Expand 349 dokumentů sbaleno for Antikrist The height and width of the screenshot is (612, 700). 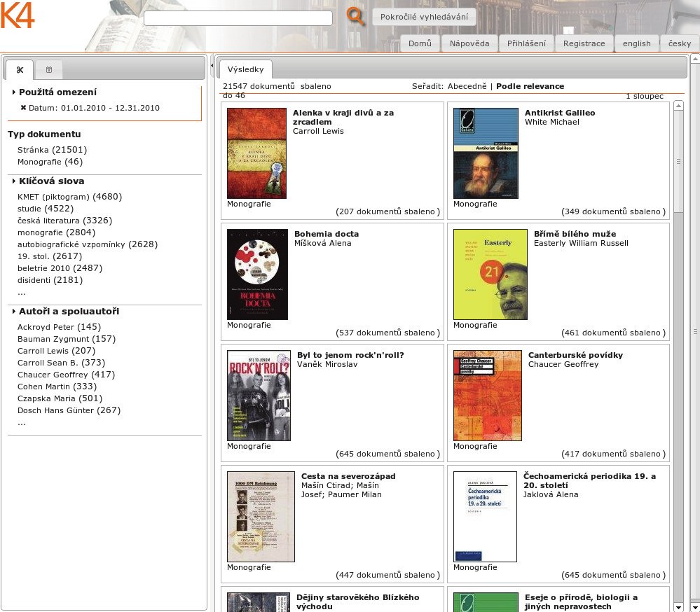tap(613, 211)
